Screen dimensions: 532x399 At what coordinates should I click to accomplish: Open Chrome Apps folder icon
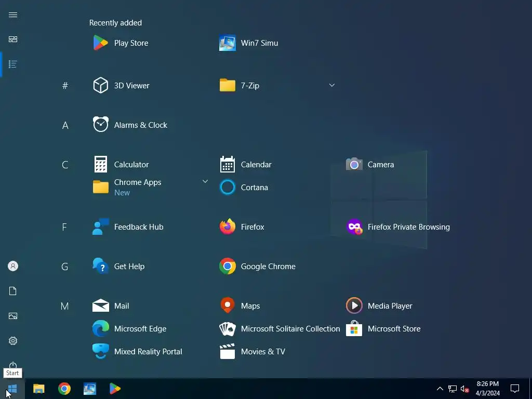coord(101,187)
